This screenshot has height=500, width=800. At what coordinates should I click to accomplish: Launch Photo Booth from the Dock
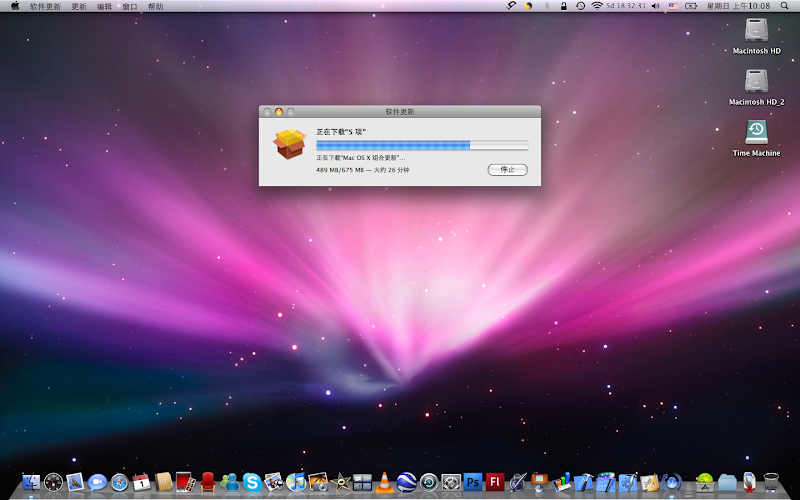[186, 482]
